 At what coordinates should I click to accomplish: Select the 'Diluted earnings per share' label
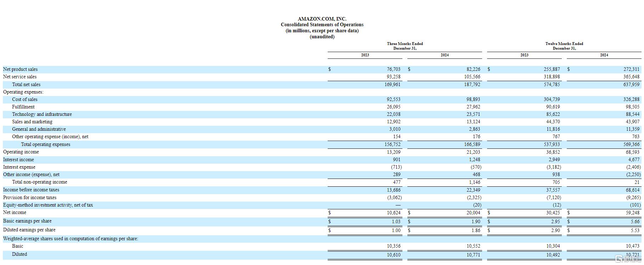click(x=29, y=230)
